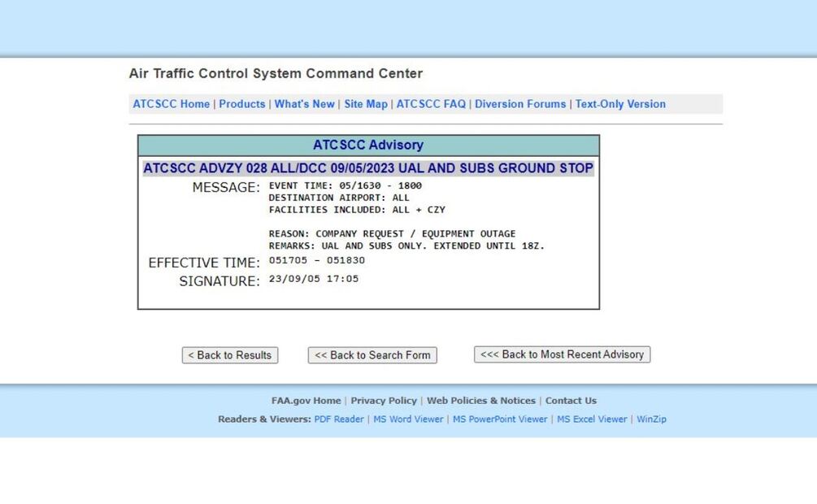The width and height of the screenshot is (817, 504).
Task: Open the What's New link
Action: [x=304, y=104]
